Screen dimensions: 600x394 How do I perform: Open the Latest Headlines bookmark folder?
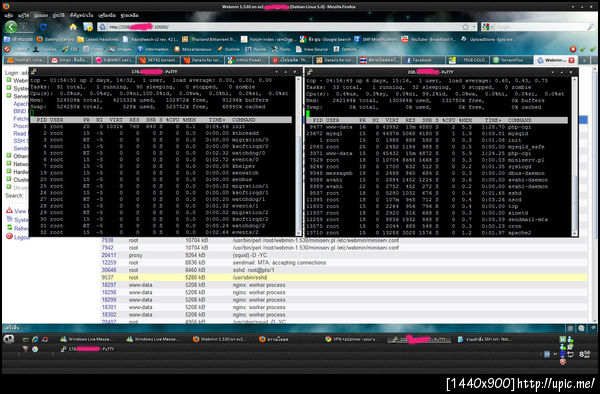click(x=98, y=39)
